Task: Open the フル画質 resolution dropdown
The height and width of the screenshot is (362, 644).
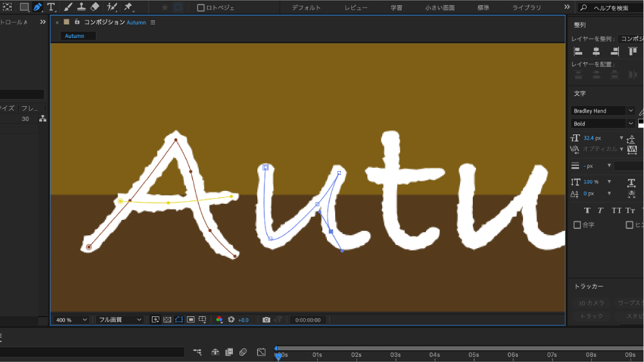Action: click(120, 320)
